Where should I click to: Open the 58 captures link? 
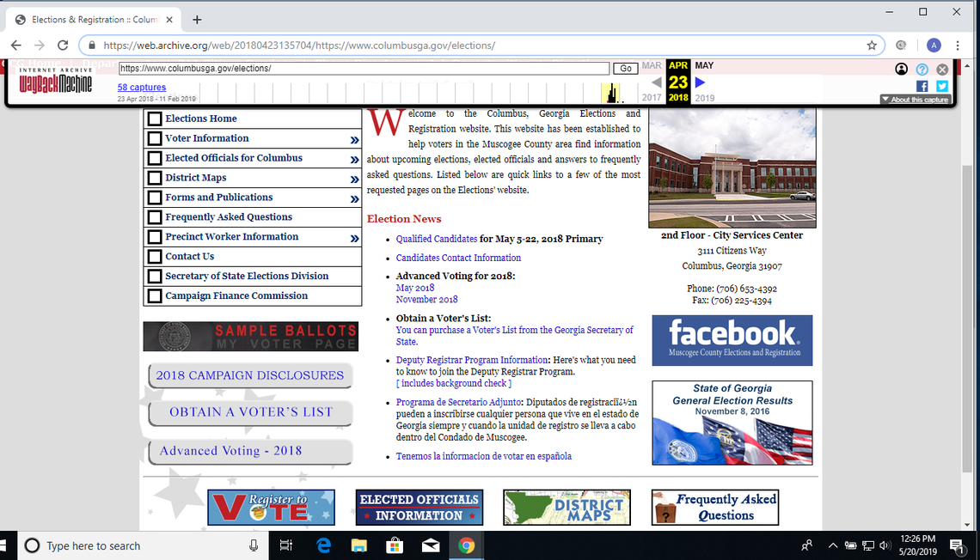pos(141,87)
